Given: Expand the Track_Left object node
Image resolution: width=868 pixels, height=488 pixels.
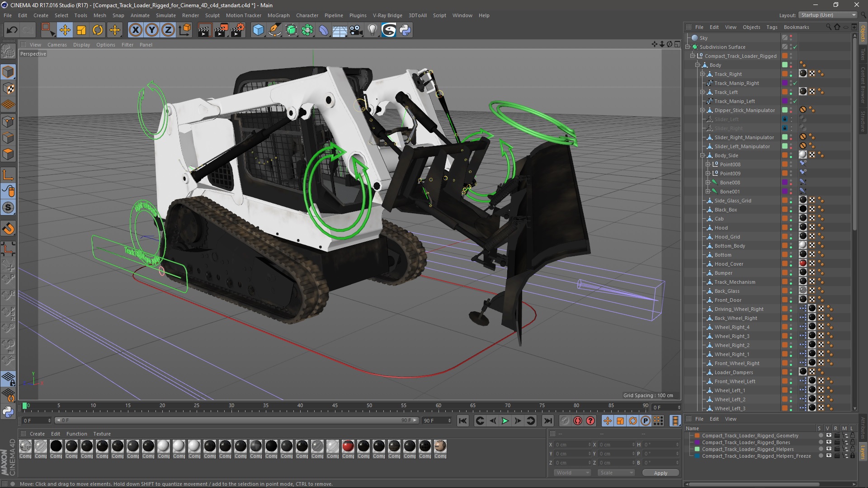Looking at the screenshot, I should coord(703,92).
